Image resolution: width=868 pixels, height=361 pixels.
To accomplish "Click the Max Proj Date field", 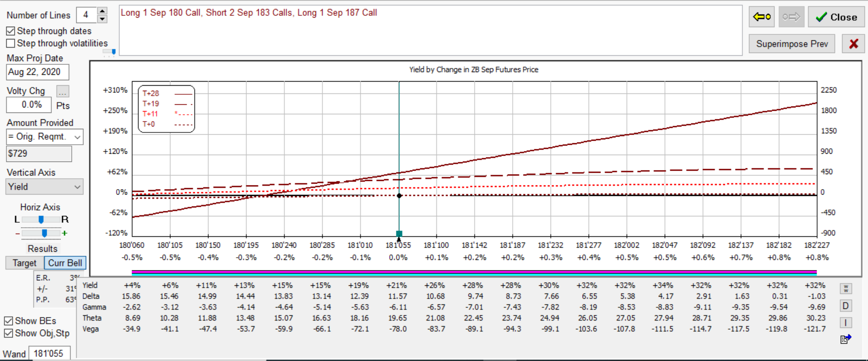I will coord(38,72).
